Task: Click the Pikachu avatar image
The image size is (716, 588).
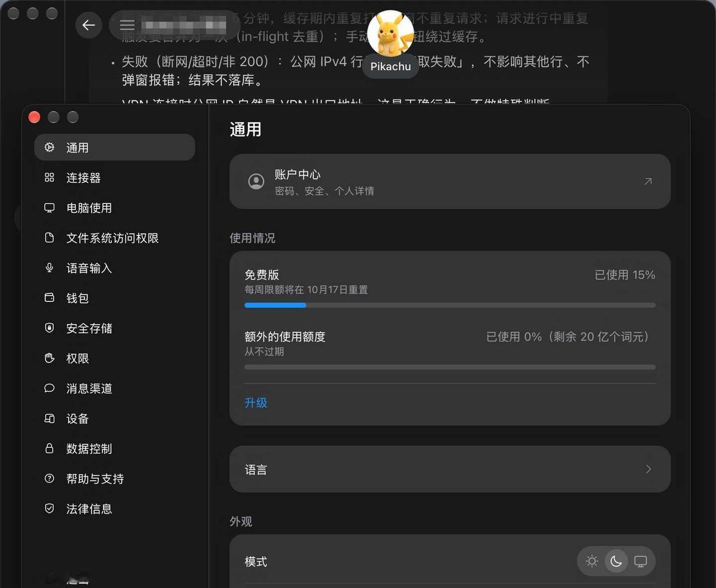Action: 390,33
